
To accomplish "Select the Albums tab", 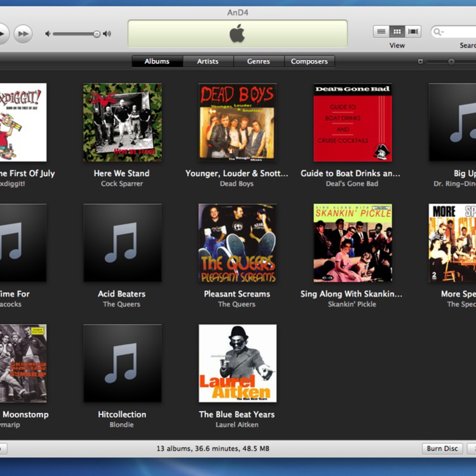I will click(x=157, y=61).
